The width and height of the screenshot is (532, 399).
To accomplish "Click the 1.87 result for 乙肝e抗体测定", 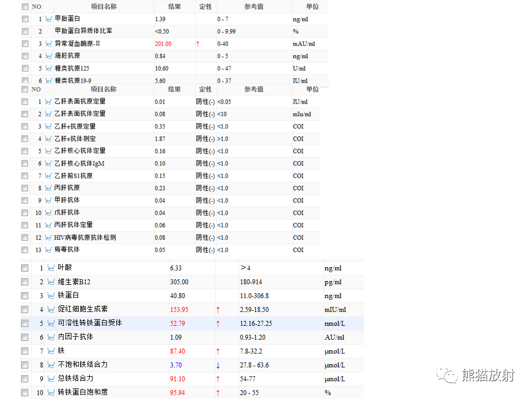I will tap(160, 139).
